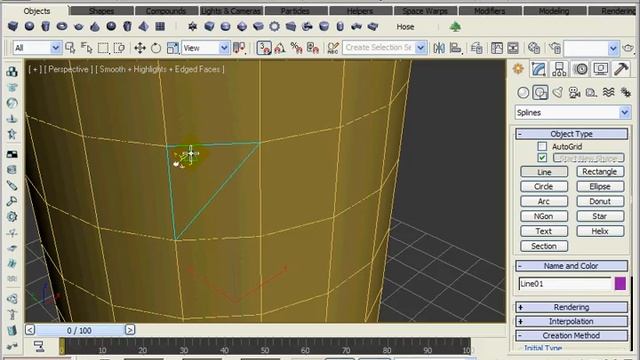Open the Curve Editor icon
This screenshot has height=360, width=640.
click(497, 48)
